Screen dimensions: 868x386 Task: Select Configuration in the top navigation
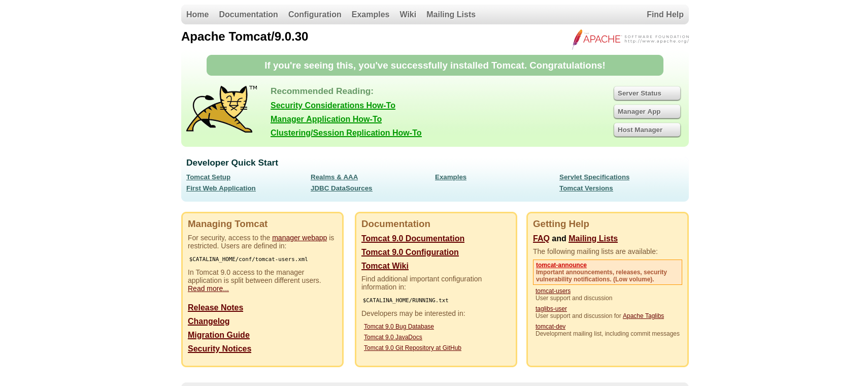(x=315, y=15)
